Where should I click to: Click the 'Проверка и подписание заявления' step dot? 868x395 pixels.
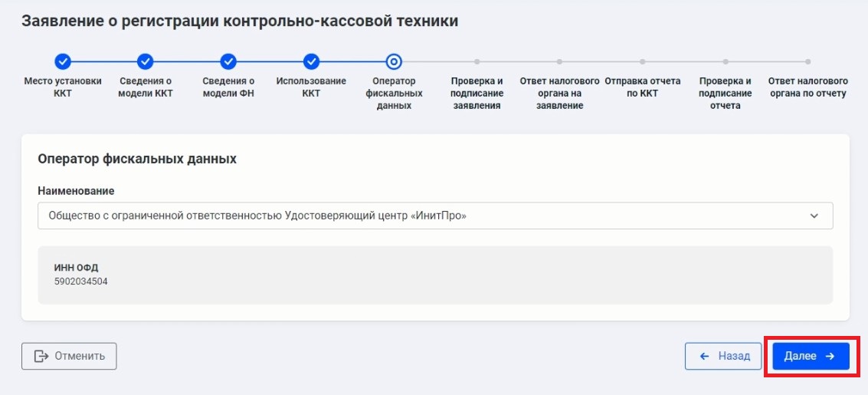[x=477, y=61]
